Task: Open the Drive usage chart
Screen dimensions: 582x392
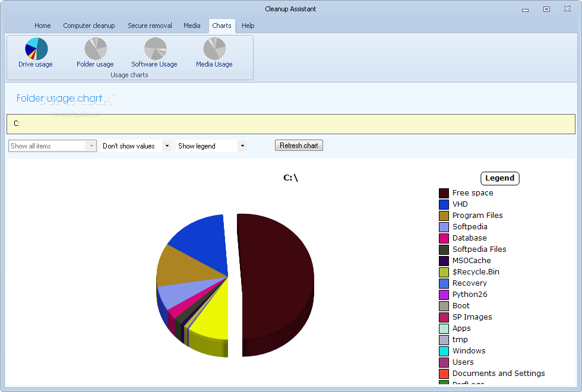Action: (36, 52)
